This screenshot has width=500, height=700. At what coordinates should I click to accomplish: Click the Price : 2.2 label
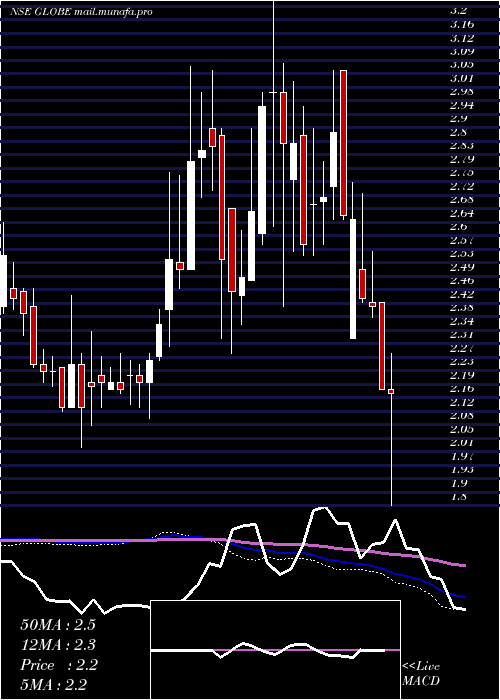59,665
